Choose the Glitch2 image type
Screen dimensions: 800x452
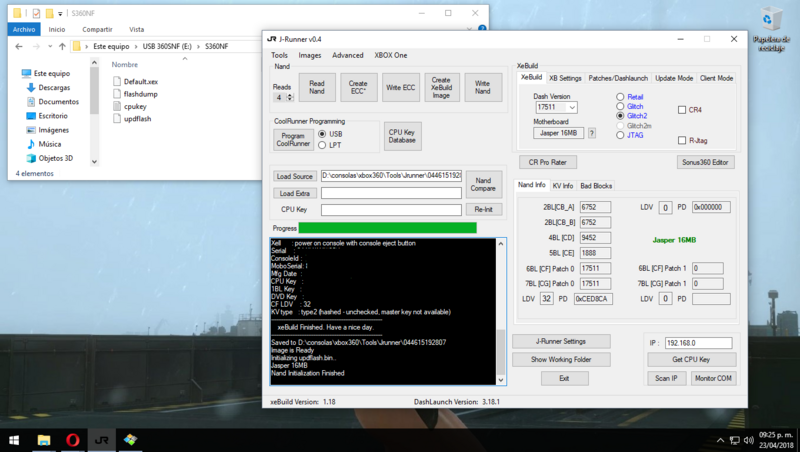click(x=620, y=116)
